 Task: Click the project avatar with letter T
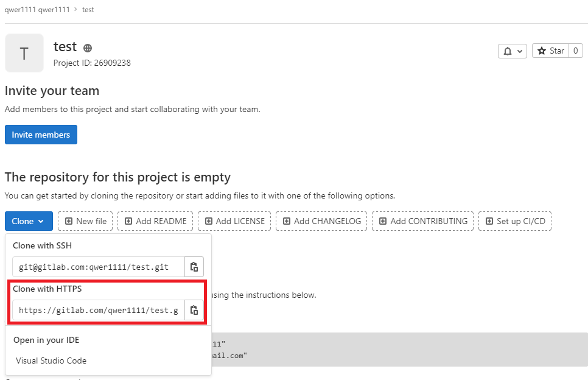point(24,52)
